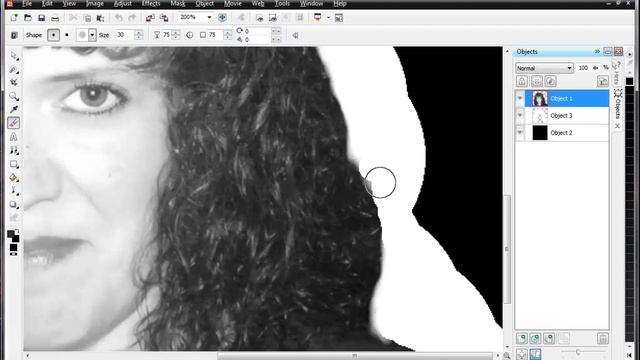Click the New Object button at docker bottom

522,338
